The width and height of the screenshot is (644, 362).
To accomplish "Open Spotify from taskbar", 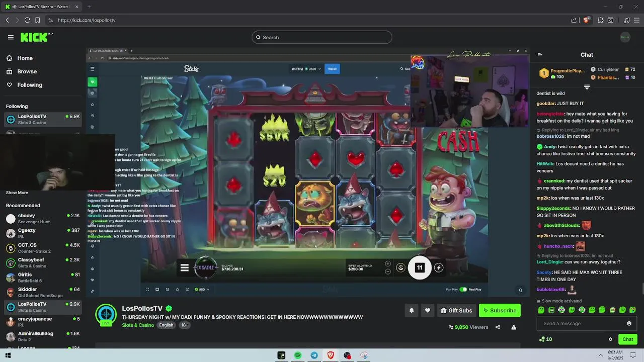I will tap(298, 355).
